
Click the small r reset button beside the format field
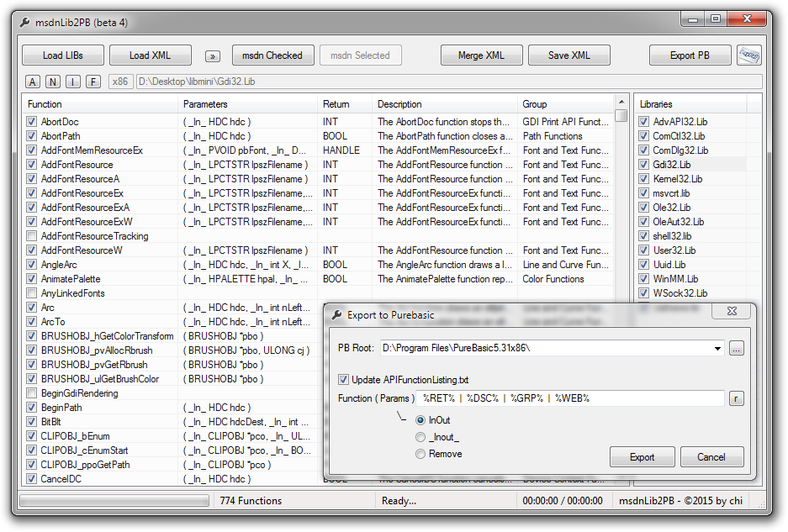(x=736, y=398)
